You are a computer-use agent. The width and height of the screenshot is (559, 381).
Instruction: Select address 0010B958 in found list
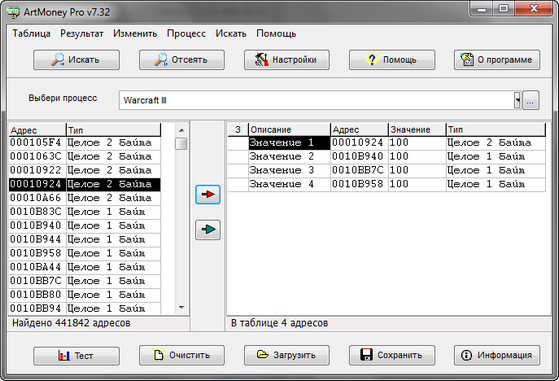coord(36,253)
